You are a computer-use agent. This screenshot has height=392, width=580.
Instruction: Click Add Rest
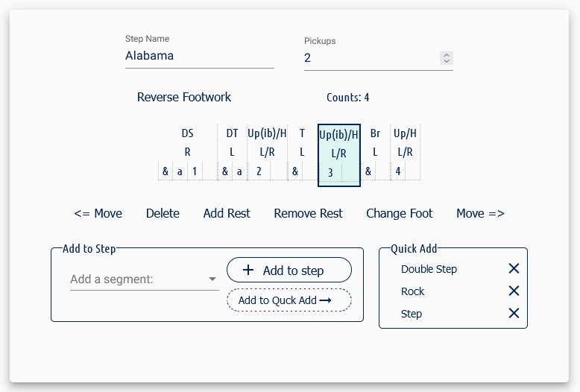(227, 213)
